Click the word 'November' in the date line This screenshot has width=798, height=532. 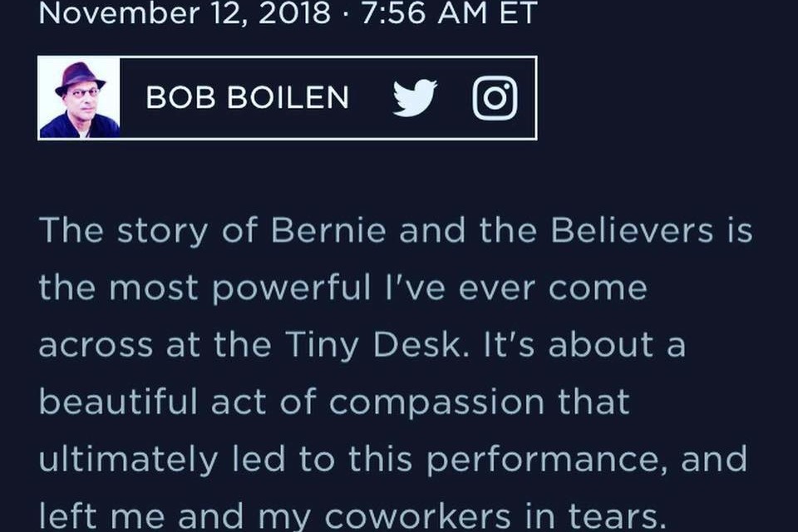pyautogui.click(x=119, y=12)
